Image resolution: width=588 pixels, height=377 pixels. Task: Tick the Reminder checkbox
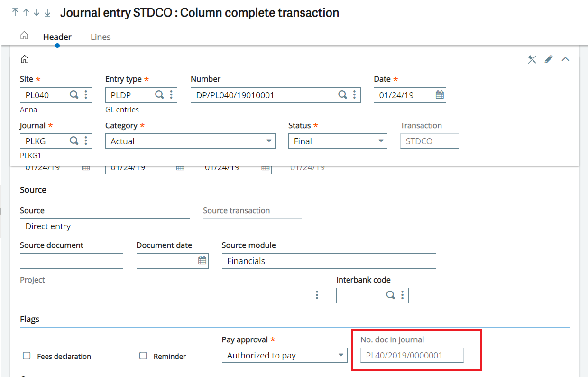pos(143,356)
